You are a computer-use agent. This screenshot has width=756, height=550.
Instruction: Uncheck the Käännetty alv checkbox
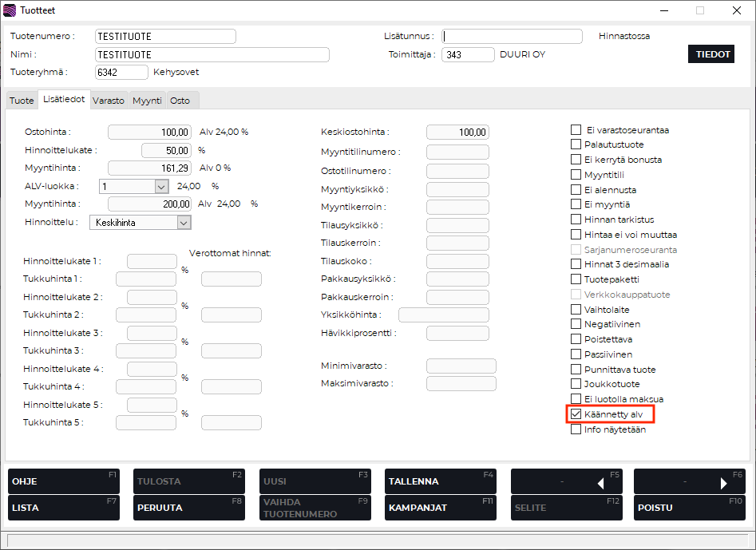coord(576,414)
